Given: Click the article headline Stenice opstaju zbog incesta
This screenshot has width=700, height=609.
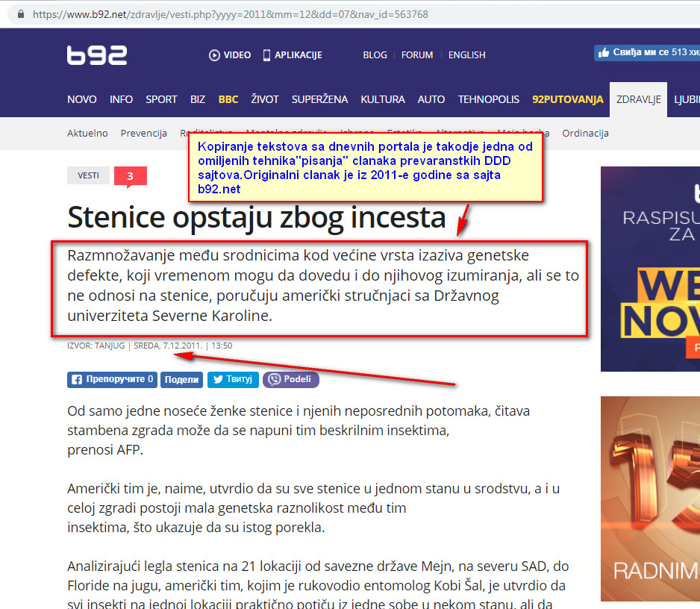Looking at the screenshot, I should tap(256, 218).
